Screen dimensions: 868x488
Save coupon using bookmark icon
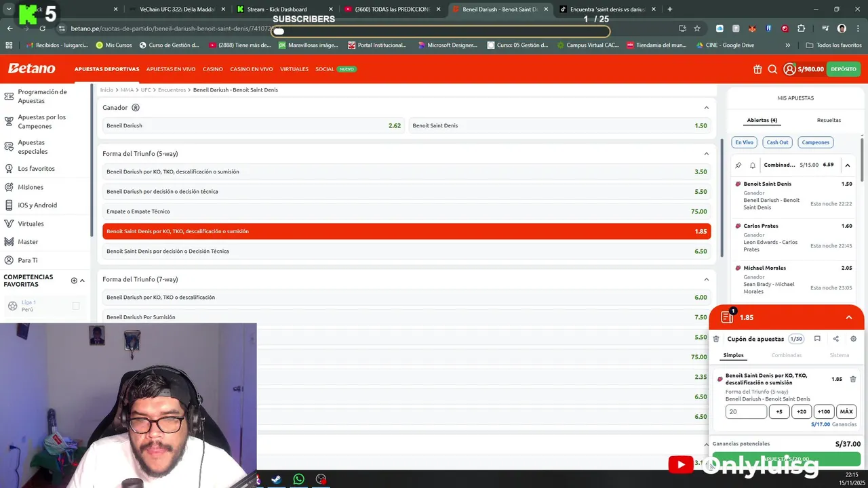tap(817, 339)
